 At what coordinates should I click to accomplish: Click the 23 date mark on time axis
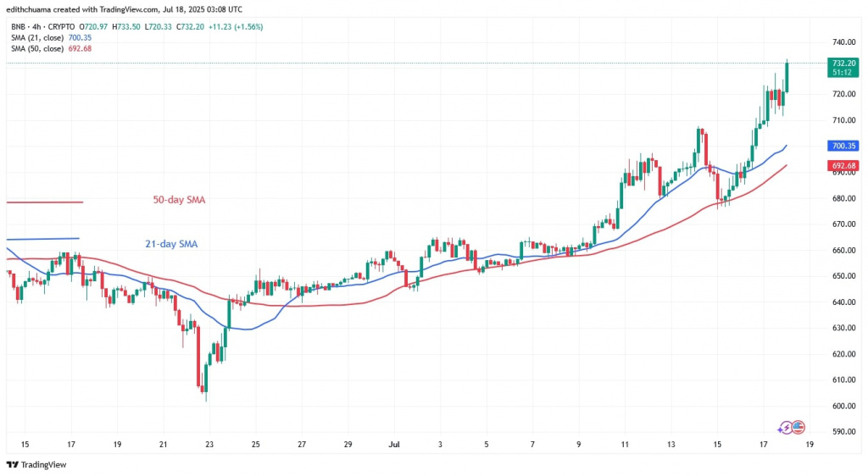click(x=210, y=444)
